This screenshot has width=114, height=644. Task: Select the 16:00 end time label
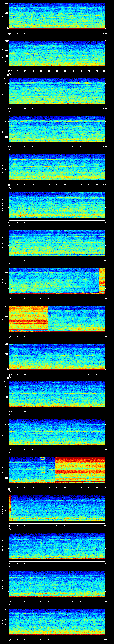105,71
